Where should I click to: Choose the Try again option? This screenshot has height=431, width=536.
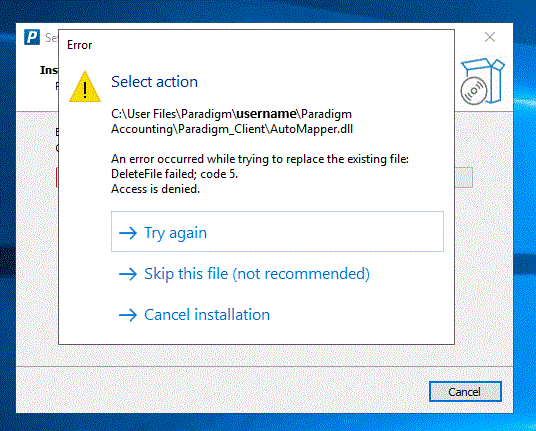(x=277, y=231)
